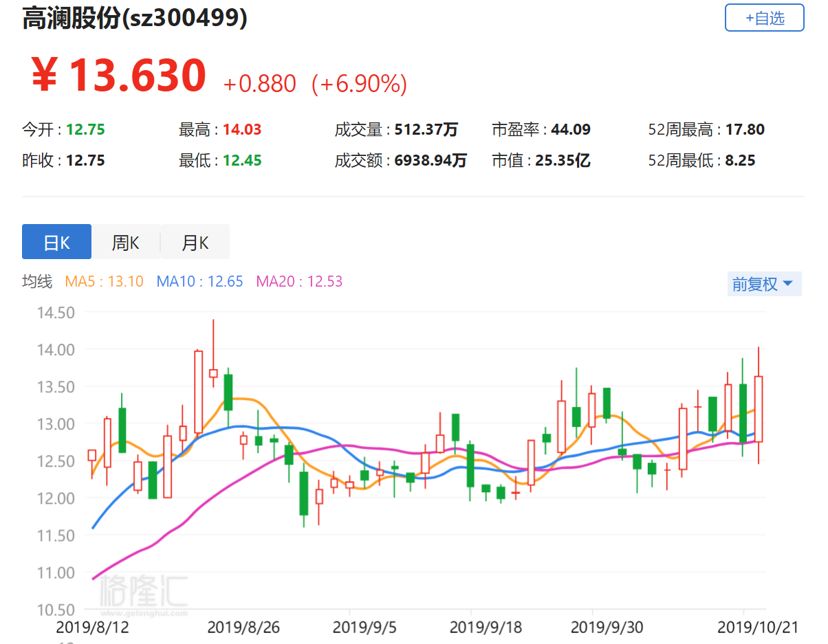Viewport: 828px width, 644px height.
Task: Click the 成交额 value 6938.94万
Action: (431, 161)
